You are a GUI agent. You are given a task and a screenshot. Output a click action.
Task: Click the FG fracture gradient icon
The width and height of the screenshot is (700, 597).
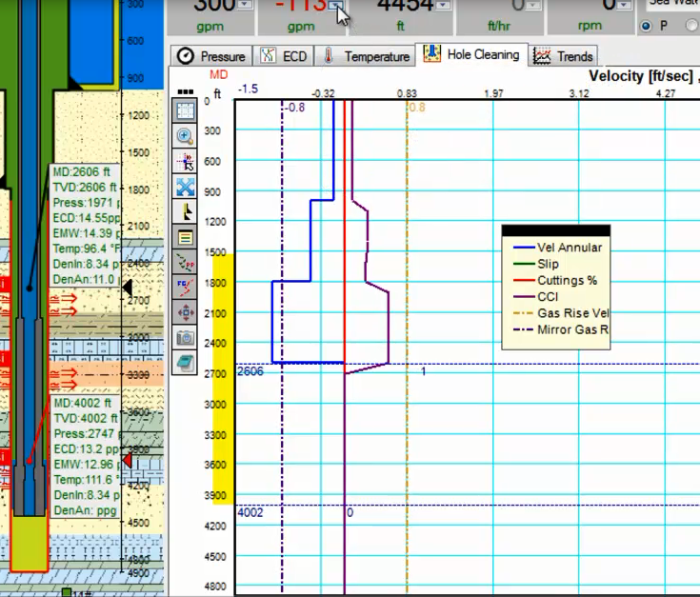[185, 288]
